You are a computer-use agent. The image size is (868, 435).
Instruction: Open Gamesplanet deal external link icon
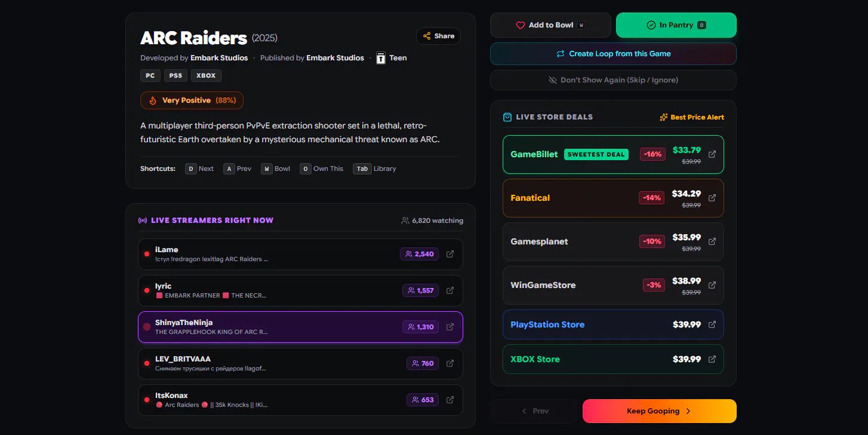click(712, 241)
